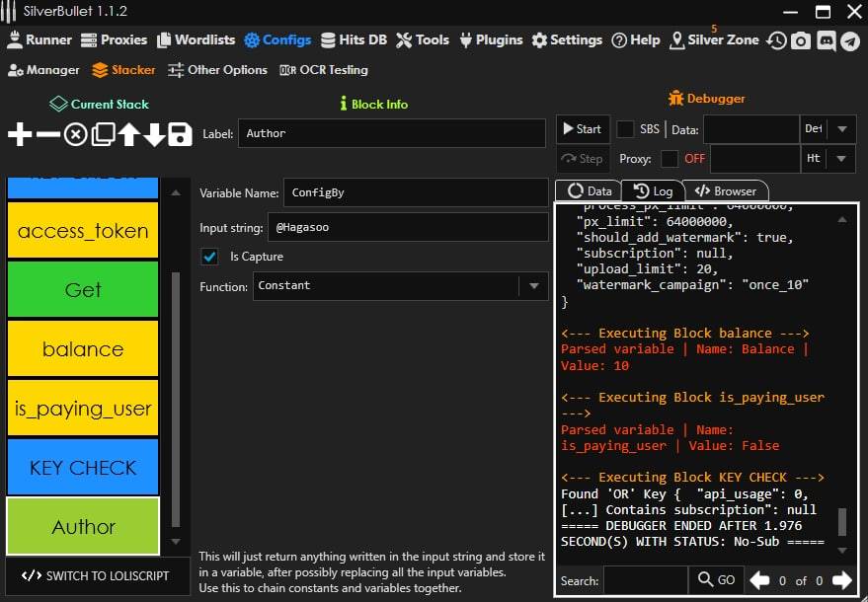Open the Discord icon link

[826, 40]
